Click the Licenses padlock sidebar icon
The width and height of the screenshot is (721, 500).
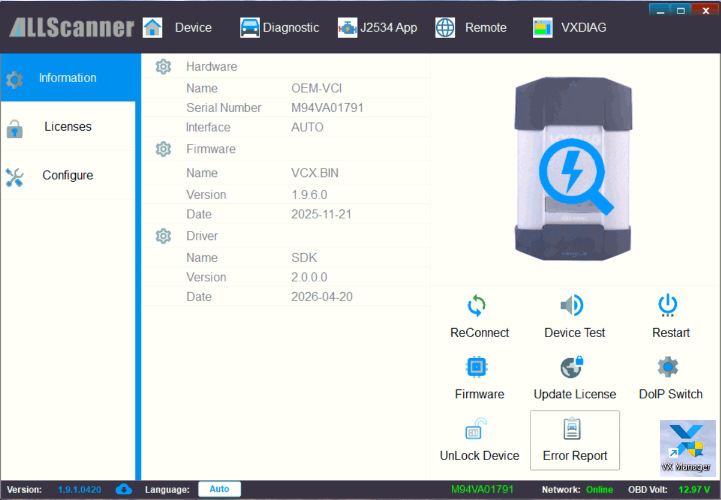(14, 129)
